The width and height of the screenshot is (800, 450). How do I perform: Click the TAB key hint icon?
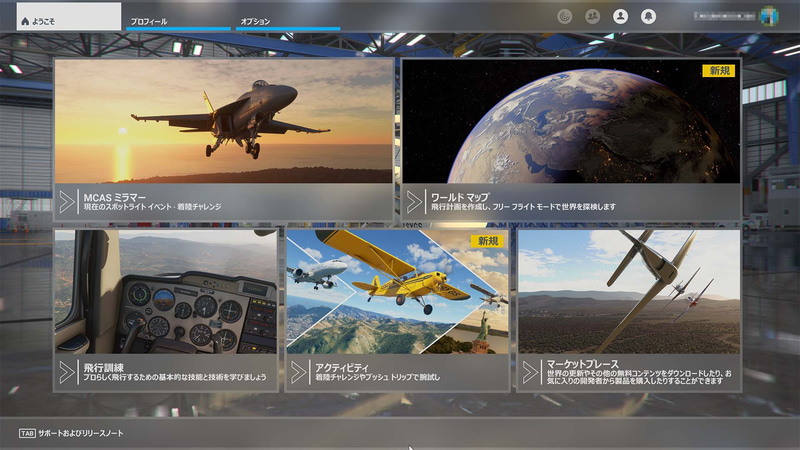pyautogui.click(x=27, y=433)
